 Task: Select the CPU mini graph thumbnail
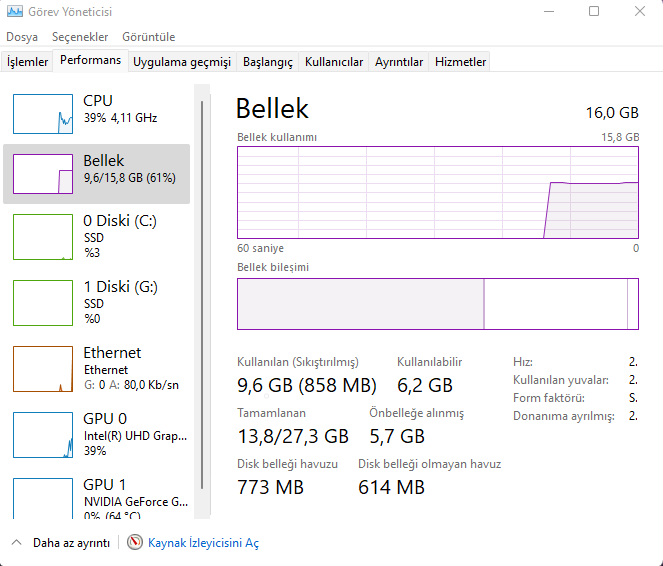point(43,114)
